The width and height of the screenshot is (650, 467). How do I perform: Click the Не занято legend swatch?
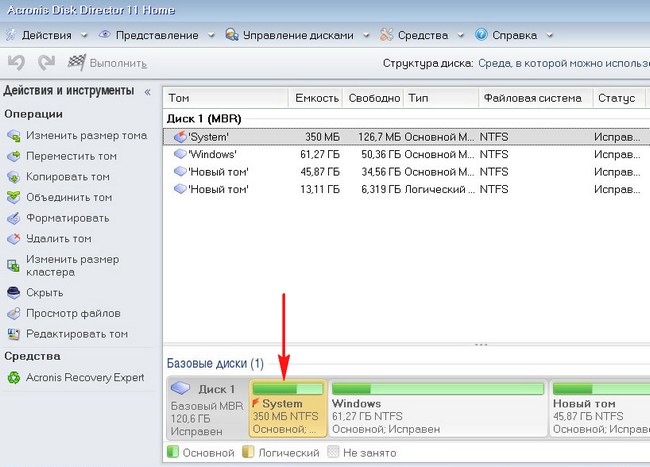click(333, 452)
